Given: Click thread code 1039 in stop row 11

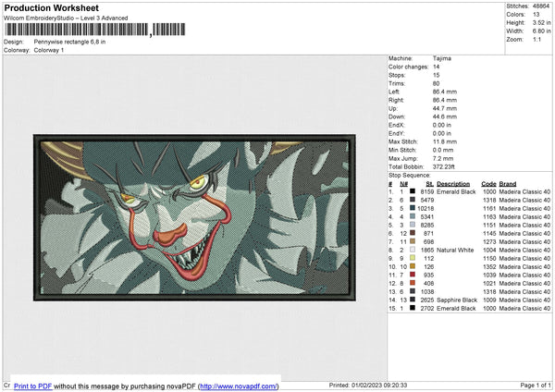Looking at the screenshot, I should tap(489, 275).
